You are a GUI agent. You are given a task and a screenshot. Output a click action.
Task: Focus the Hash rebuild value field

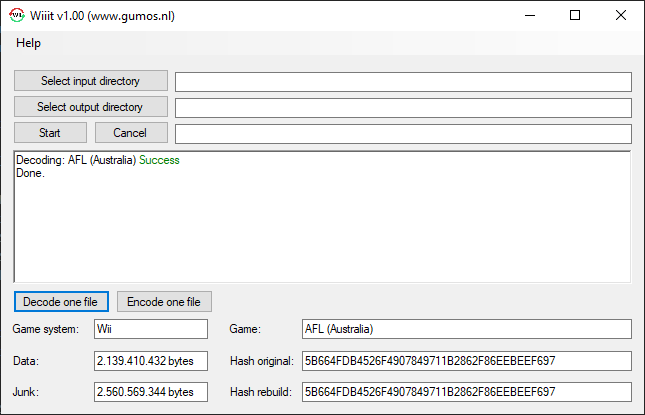point(467,391)
